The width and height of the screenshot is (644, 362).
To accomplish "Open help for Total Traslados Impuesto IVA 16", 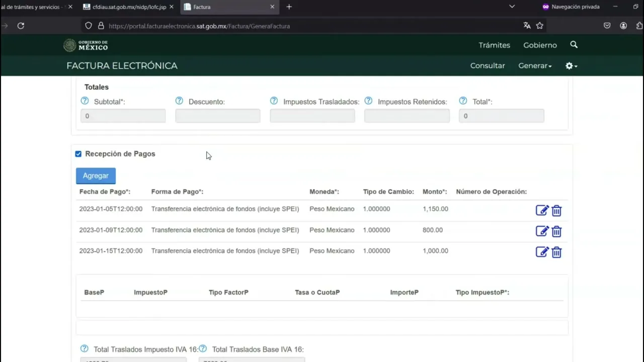I will pyautogui.click(x=84, y=348).
